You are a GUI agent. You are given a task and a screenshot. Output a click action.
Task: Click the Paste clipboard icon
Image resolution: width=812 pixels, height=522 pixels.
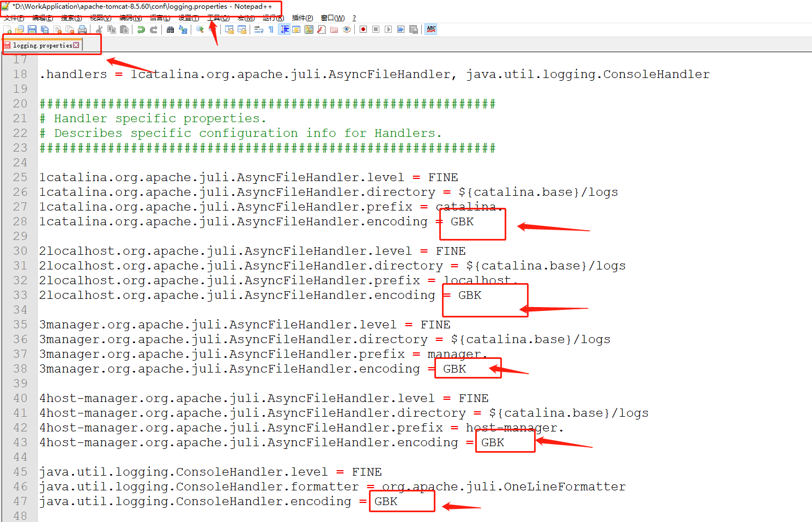pyautogui.click(x=124, y=29)
